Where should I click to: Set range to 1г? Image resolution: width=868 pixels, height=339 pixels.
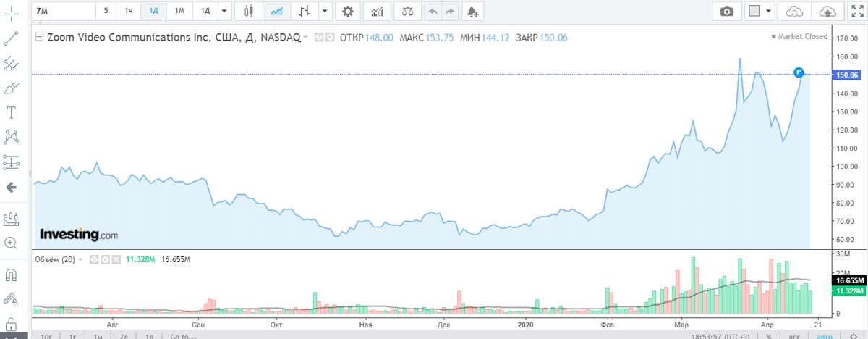pos(73,335)
